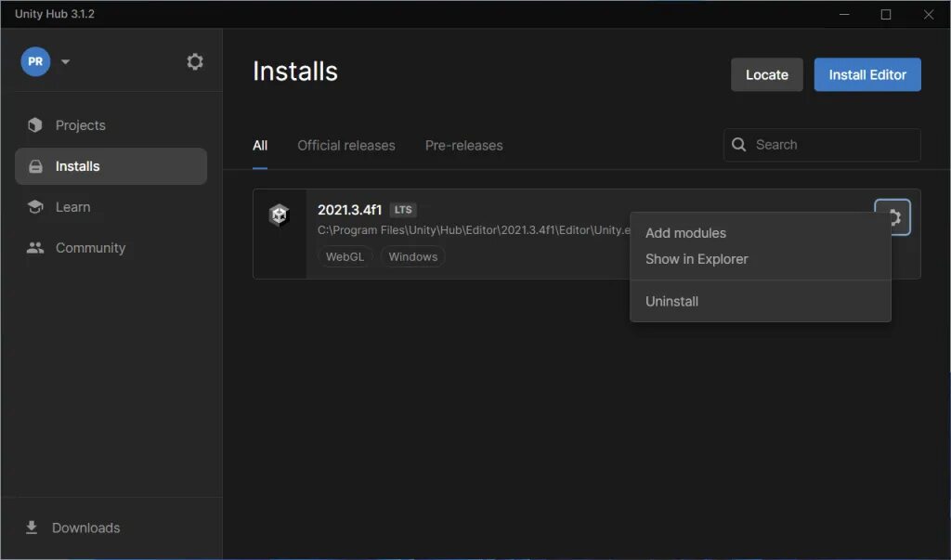
Task: Choose Show in Explorer
Action: click(760, 259)
